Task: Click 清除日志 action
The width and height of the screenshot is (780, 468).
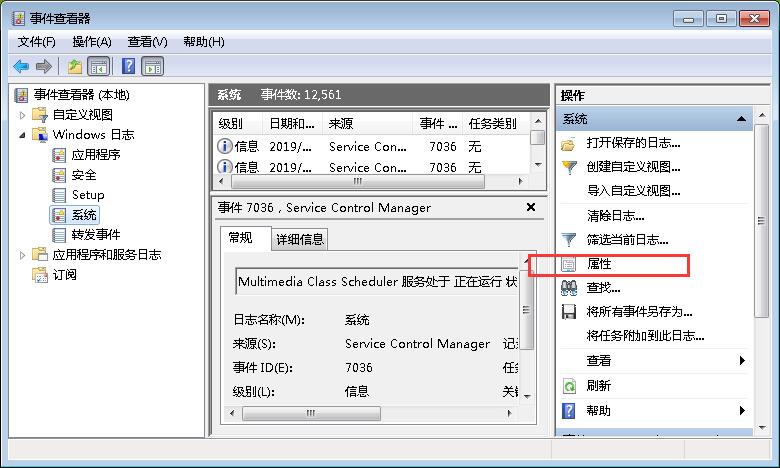Action: coord(615,215)
